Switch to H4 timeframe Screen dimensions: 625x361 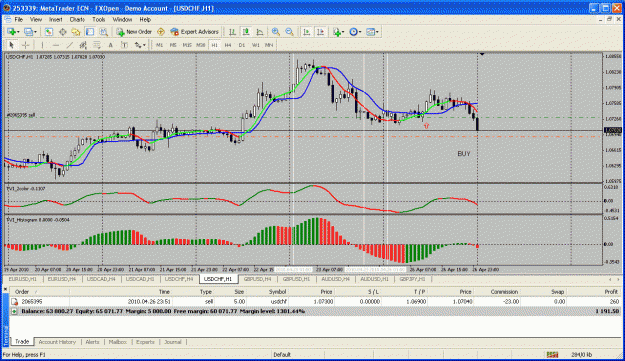point(228,45)
